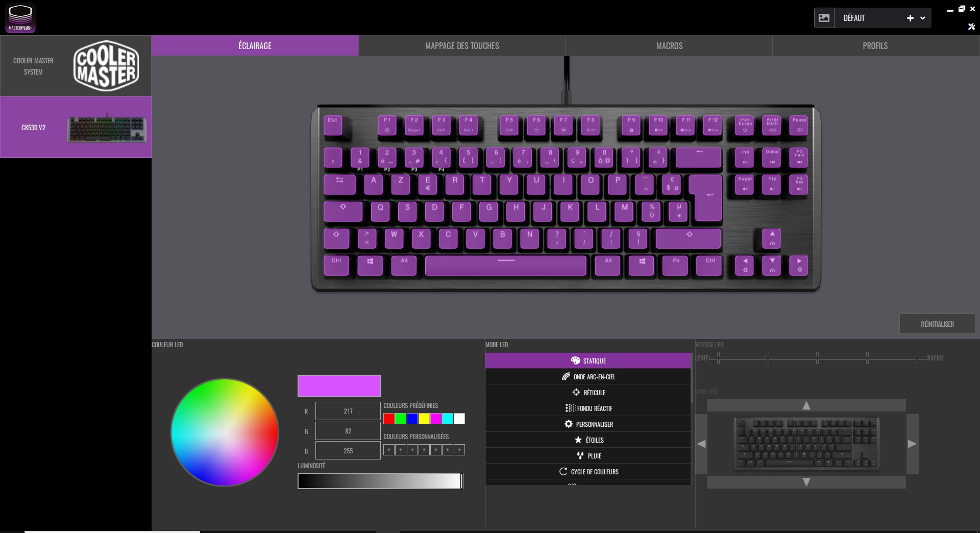Click the R value input field
The width and height of the screenshot is (980, 533).
pos(348,411)
